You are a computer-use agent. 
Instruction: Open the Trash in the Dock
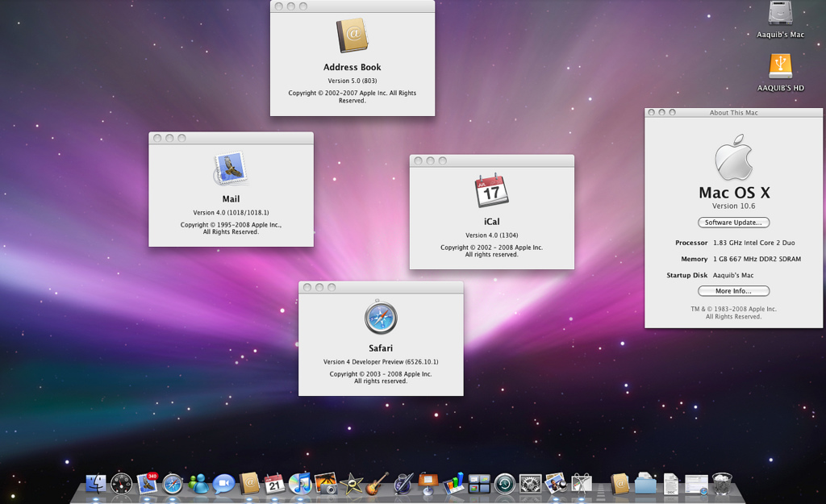coord(722,484)
